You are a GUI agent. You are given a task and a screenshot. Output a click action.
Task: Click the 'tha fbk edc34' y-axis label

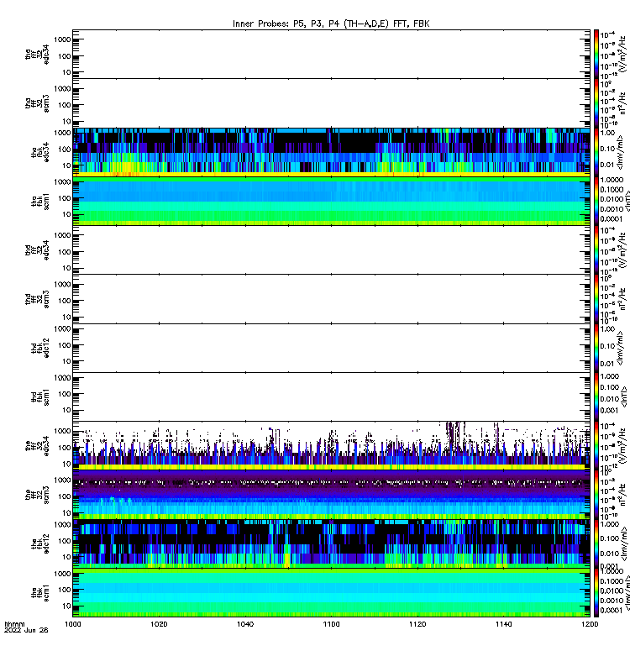coord(40,153)
